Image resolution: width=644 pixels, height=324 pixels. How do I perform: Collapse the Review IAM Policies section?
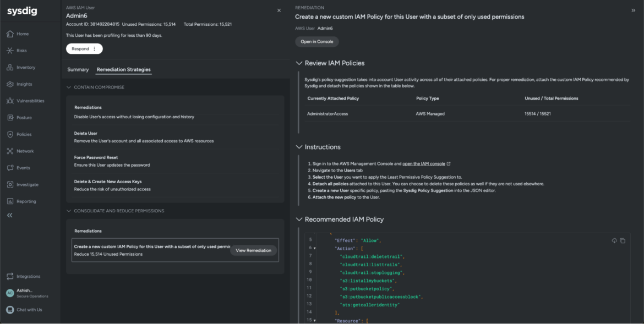tap(299, 63)
